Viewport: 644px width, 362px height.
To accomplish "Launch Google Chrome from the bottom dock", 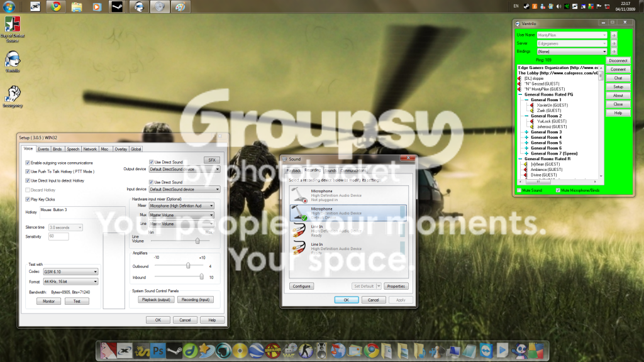I will (x=371, y=351).
